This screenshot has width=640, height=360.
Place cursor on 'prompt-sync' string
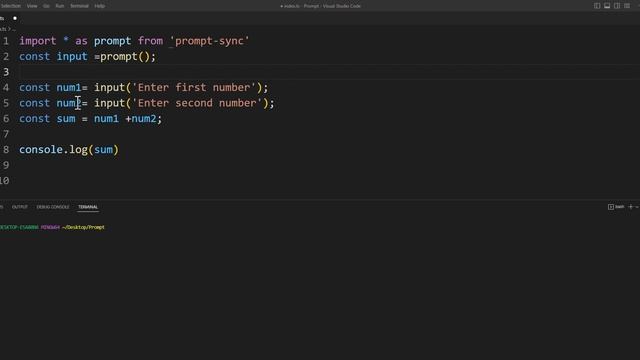pyautogui.click(x=209, y=41)
